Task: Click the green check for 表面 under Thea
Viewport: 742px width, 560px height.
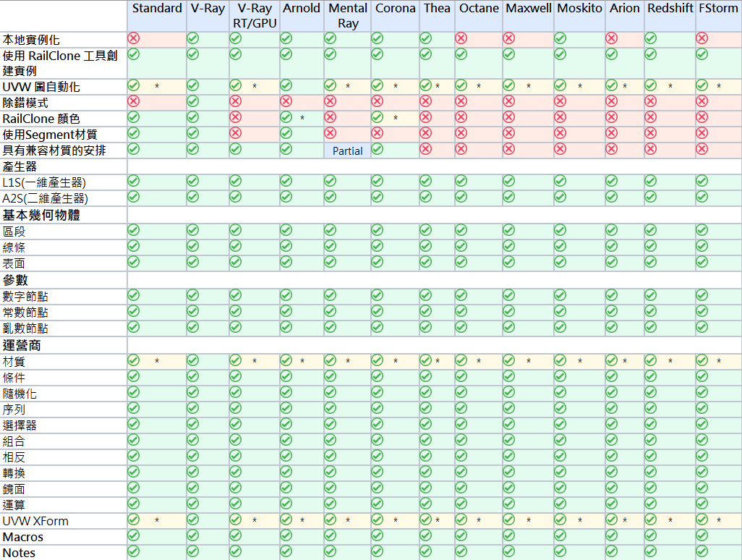Action: [425, 262]
